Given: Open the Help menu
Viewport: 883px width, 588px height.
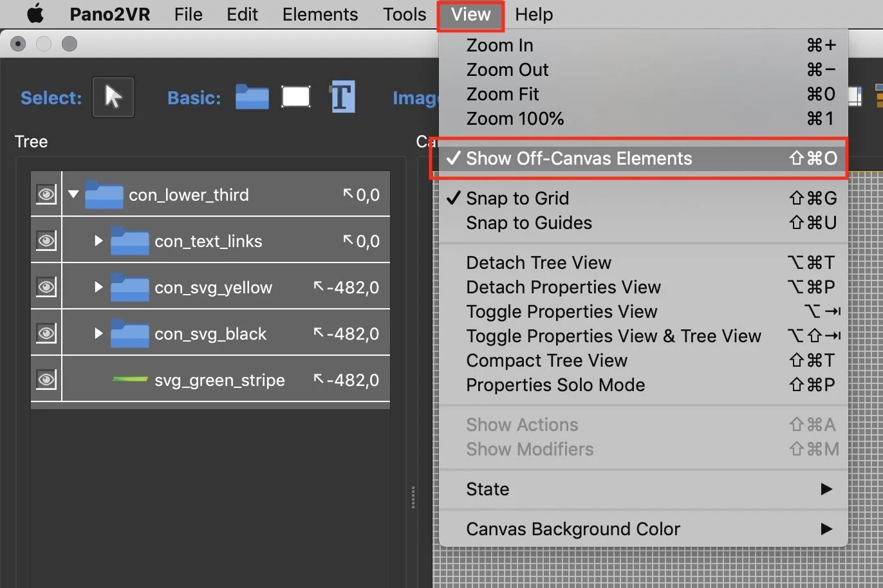Looking at the screenshot, I should [x=534, y=14].
